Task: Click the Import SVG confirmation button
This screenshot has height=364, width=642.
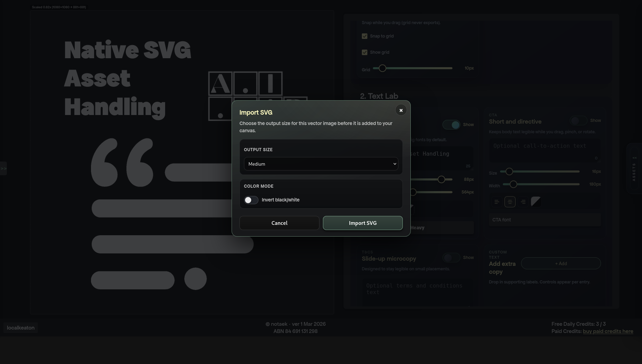Action: (x=363, y=223)
